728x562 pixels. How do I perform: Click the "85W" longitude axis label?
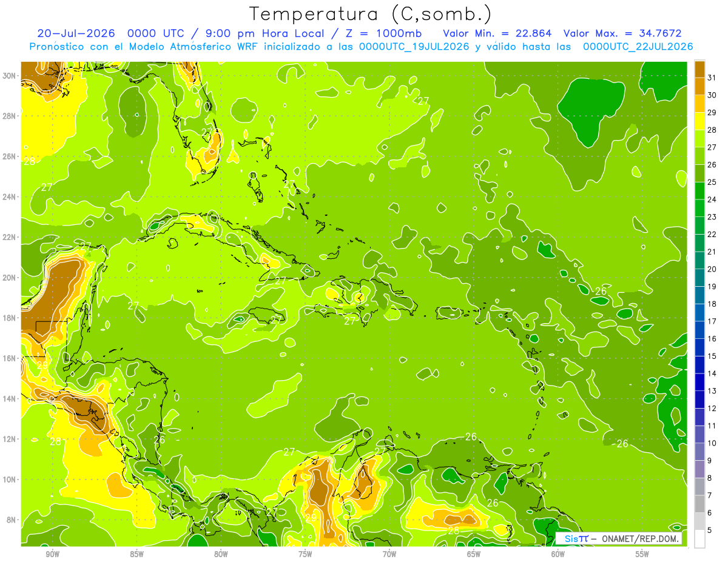[136, 554]
